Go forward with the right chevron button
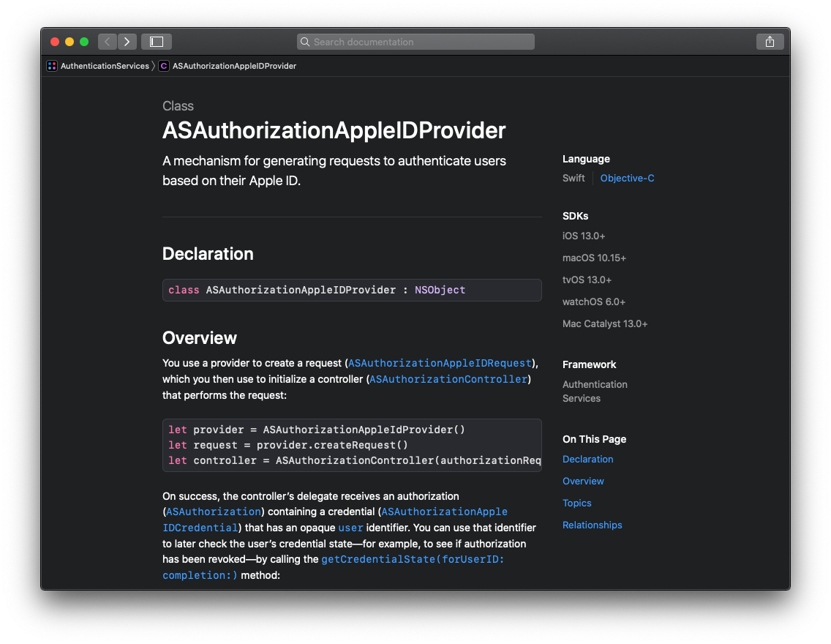Image resolution: width=831 pixels, height=644 pixels. [x=127, y=41]
